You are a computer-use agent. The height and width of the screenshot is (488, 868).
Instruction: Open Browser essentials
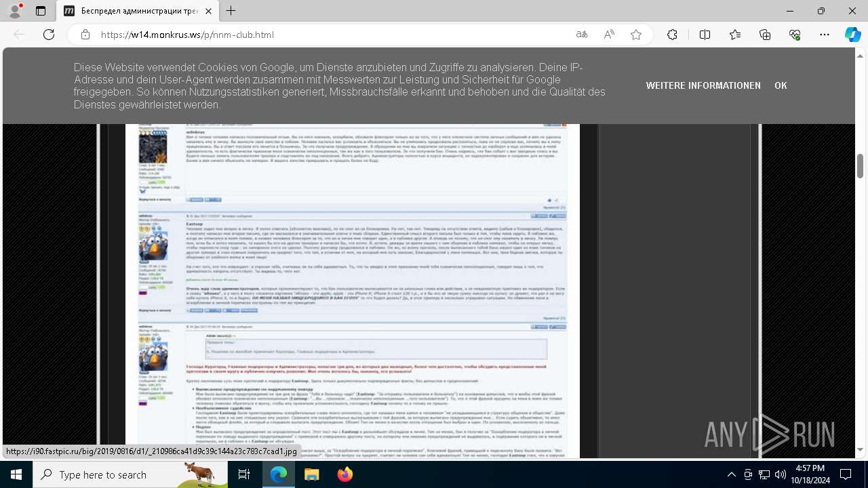coord(795,35)
